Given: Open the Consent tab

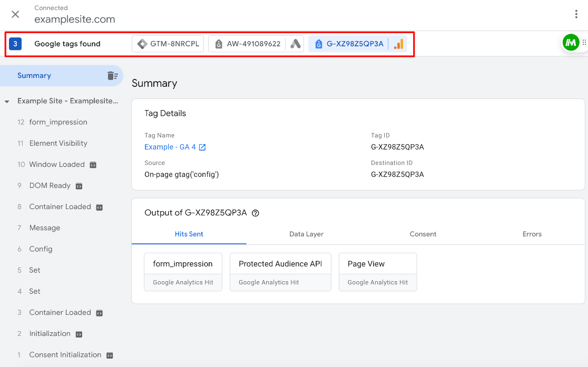Looking at the screenshot, I should [423, 234].
